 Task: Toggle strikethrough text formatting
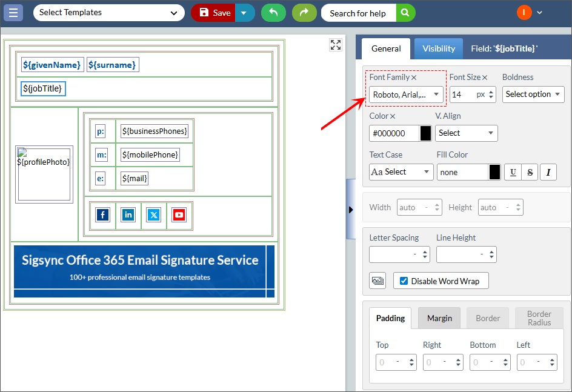(530, 172)
